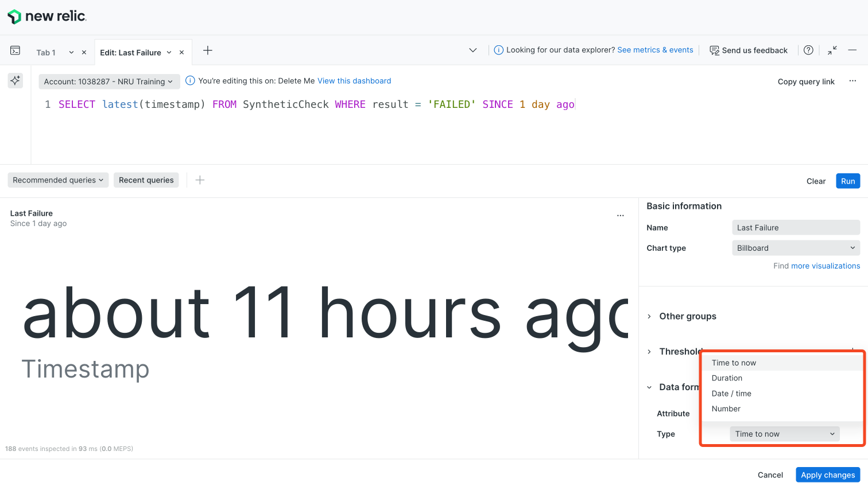
Task: Minimize the query builder panel
Action: click(852, 50)
